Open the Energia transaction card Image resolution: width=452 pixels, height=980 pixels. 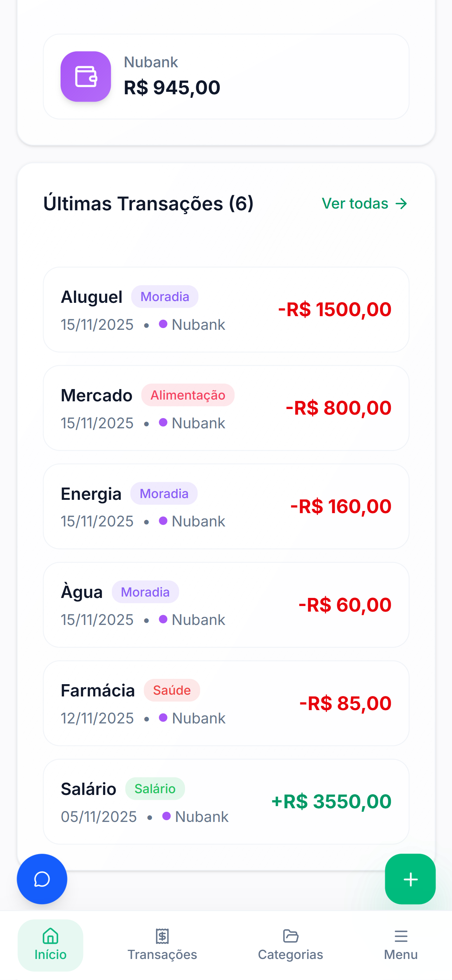click(226, 506)
